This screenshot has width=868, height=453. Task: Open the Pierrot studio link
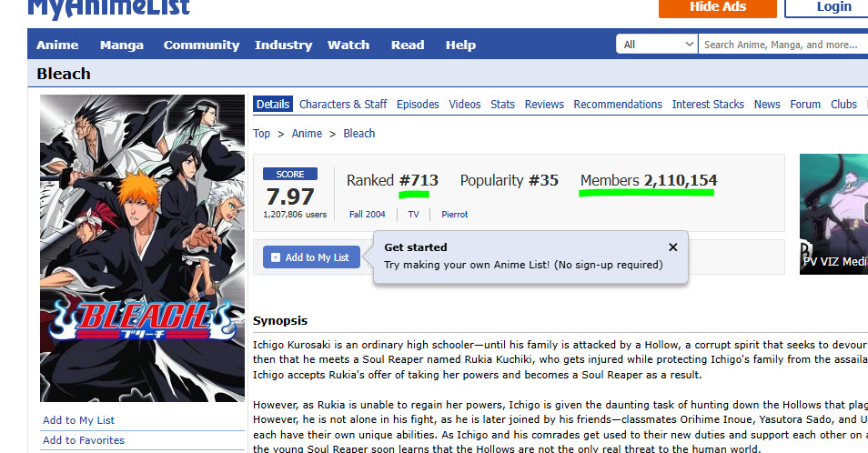pos(455,214)
